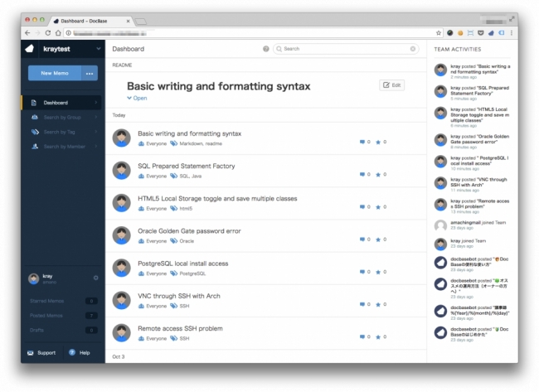Star the VNC through SSH memo

[x=378, y=304]
